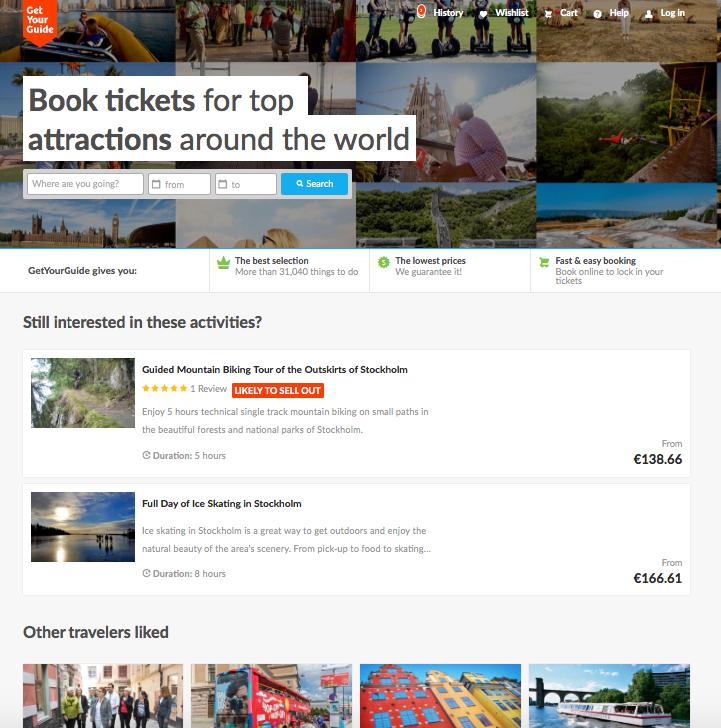Open History from the notification badge
The image size is (721, 728).
click(x=421, y=11)
